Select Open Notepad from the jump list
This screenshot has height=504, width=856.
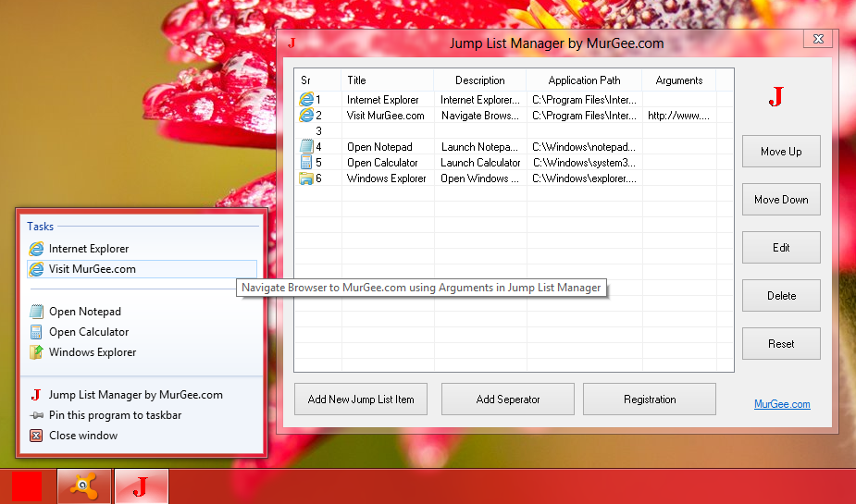(x=142, y=312)
